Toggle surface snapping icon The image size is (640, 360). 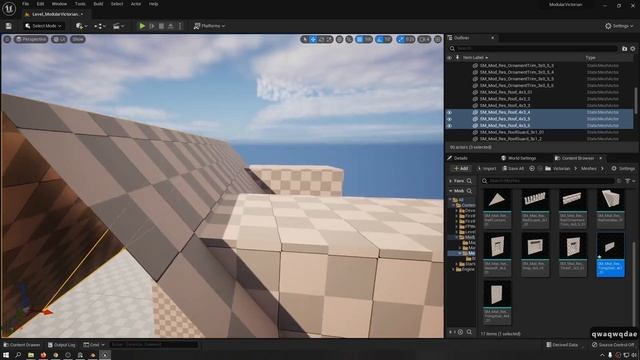pos(349,39)
